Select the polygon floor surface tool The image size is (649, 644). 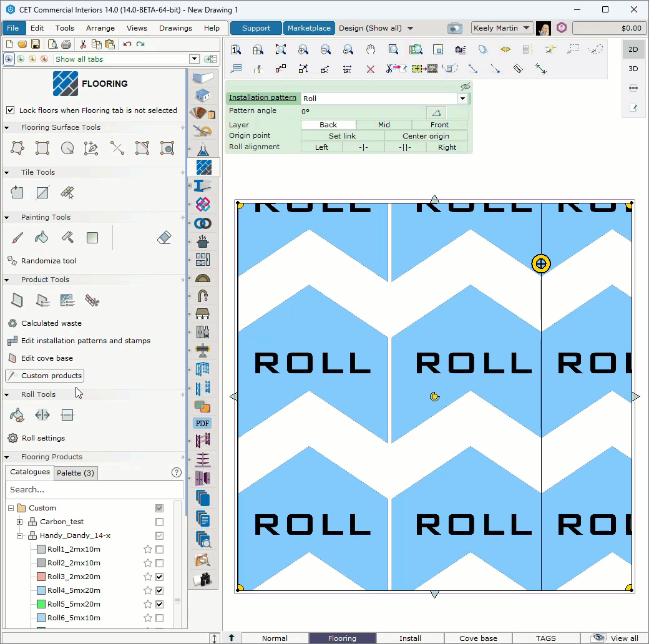click(x=17, y=148)
